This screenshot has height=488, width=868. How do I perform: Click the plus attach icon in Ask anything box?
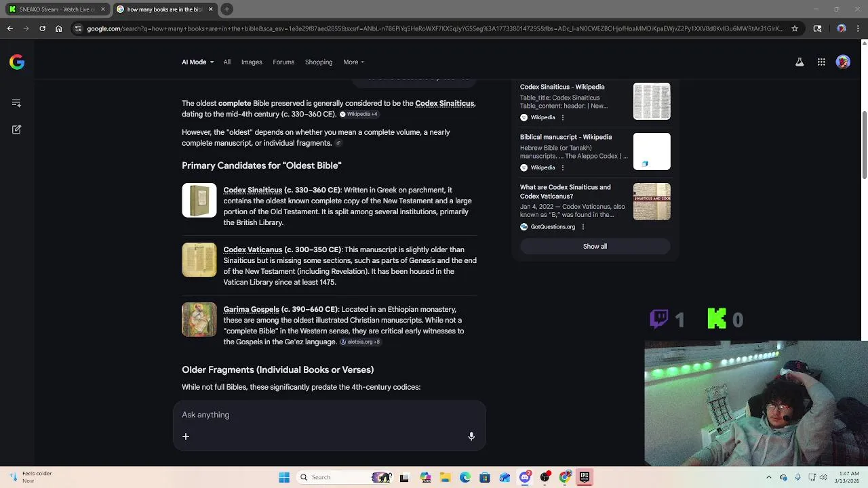tap(186, 436)
